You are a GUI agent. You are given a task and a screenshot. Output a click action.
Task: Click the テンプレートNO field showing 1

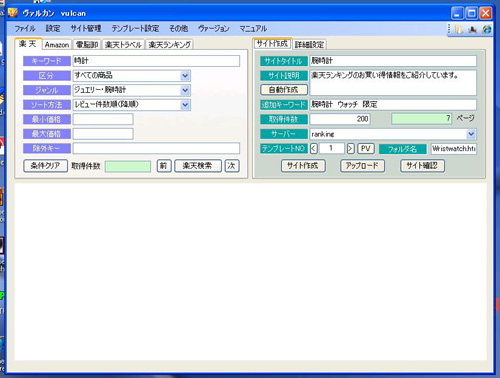(331, 148)
